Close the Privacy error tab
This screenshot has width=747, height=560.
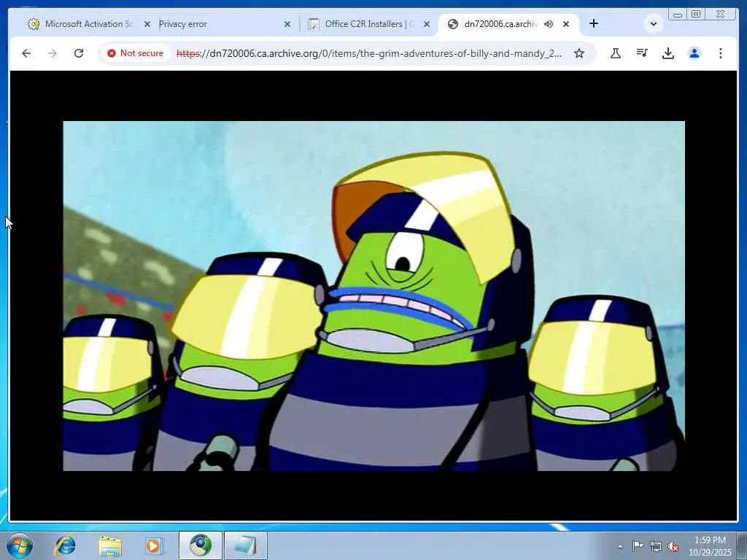point(287,24)
